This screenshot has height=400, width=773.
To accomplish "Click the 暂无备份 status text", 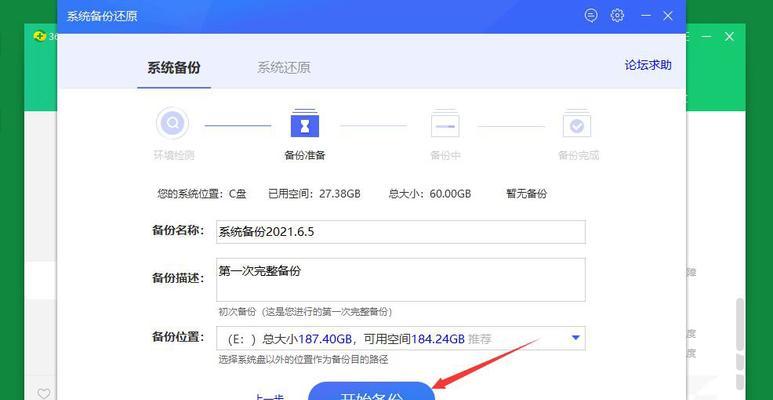I will [527, 194].
